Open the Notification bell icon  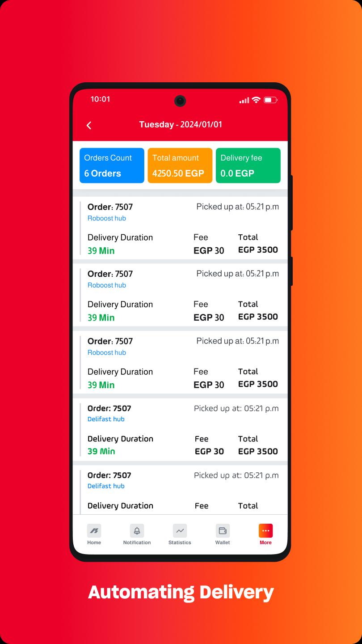[x=137, y=531]
